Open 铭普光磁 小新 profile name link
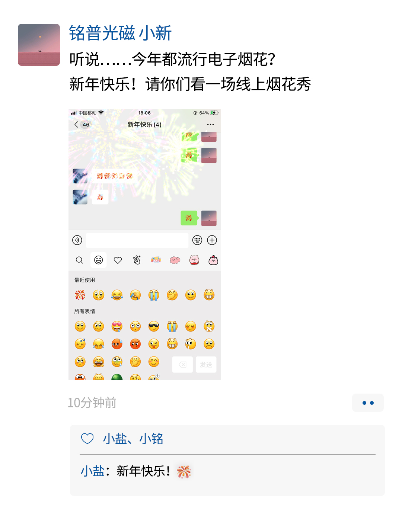The height and width of the screenshot is (532, 402). click(x=120, y=33)
